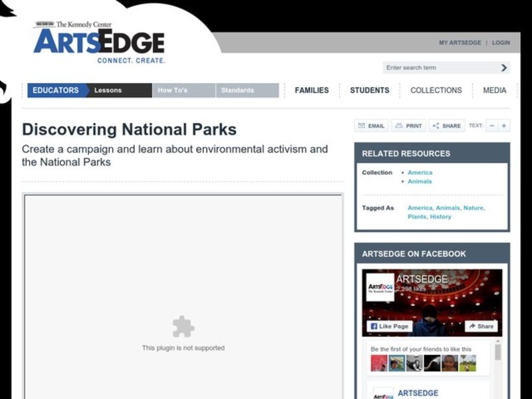Viewport: 532px width, 399px height.
Task: Open the Collections section
Action: coord(436,90)
